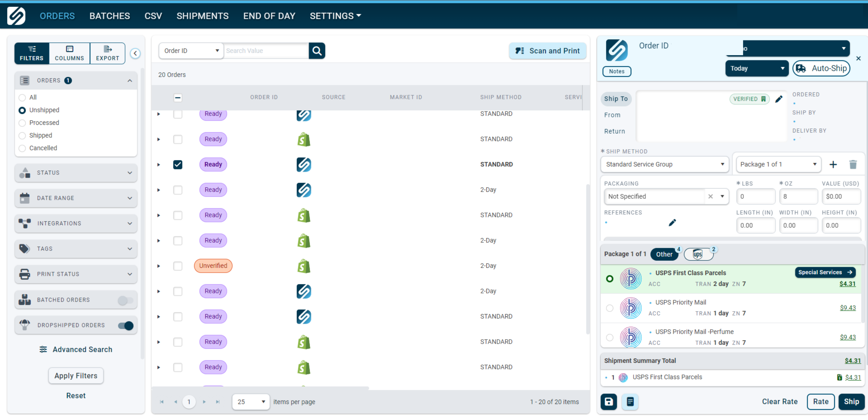Screen dimensions: 868x420
Task: Click the Clear Rate link
Action: [x=780, y=401]
